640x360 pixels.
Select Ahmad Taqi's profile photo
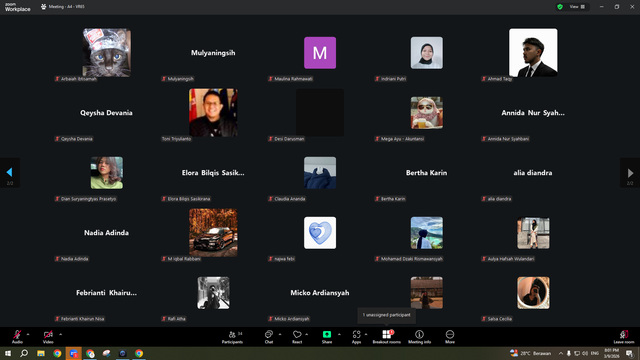(533, 53)
